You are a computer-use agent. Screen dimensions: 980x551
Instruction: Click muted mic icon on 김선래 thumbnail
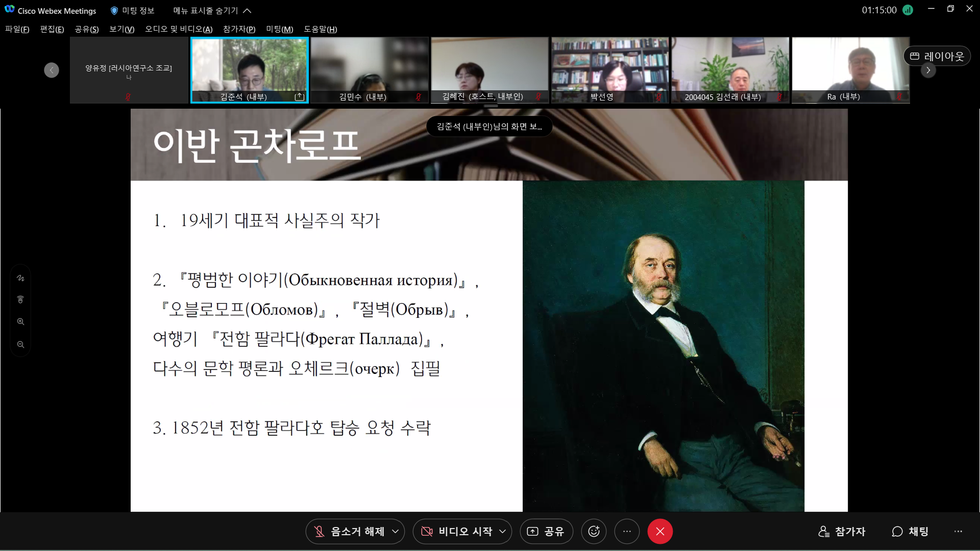pos(779,97)
